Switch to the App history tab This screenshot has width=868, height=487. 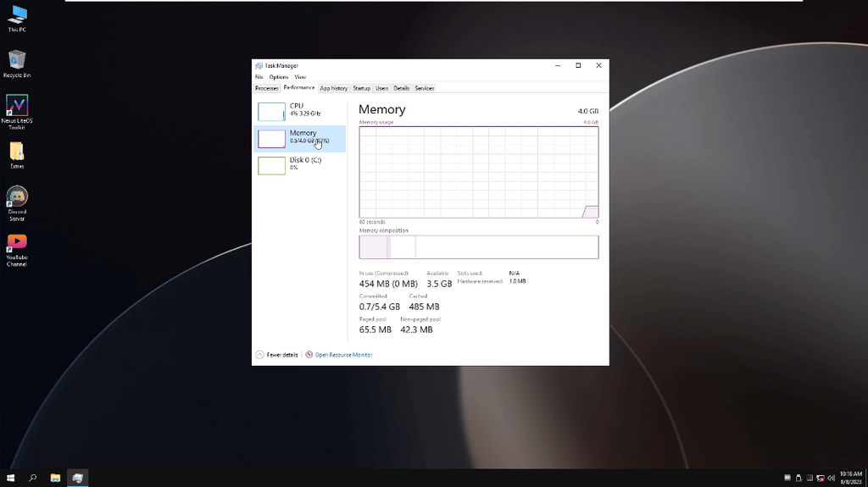click(x=334, y=88)
